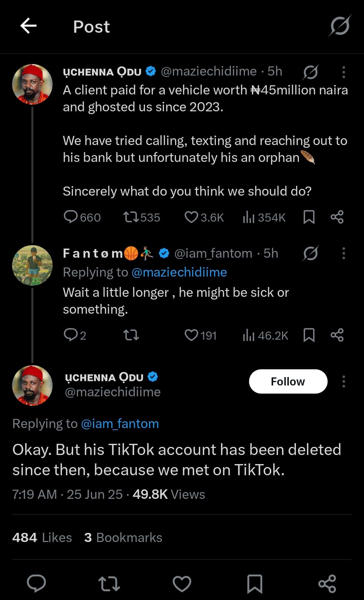Open Fantøm's profile picture
The width and height of the screenshot is (364, 600).
coord(32,265)
